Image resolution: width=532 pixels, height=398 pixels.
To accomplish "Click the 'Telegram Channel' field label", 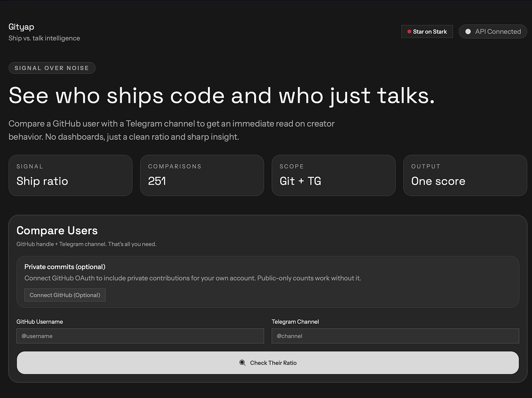I will click(x=295, y=322).
